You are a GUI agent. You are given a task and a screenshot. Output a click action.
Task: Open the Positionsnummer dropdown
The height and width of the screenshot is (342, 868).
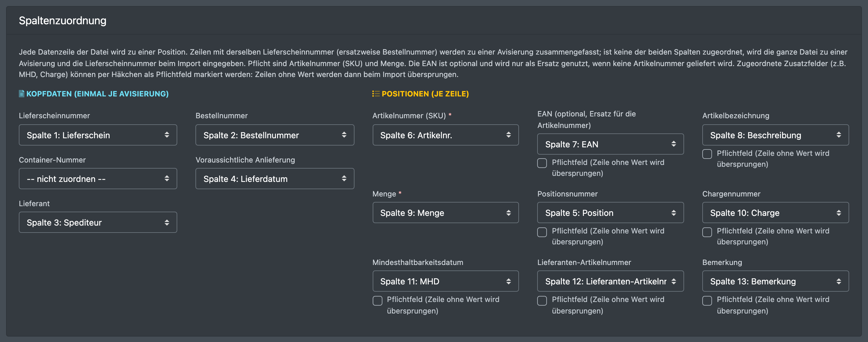pos(610,213)
